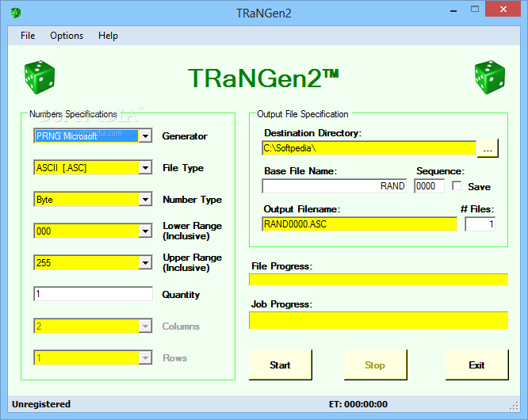
Task: Click the Number Type label
Action: pos(193,200)
